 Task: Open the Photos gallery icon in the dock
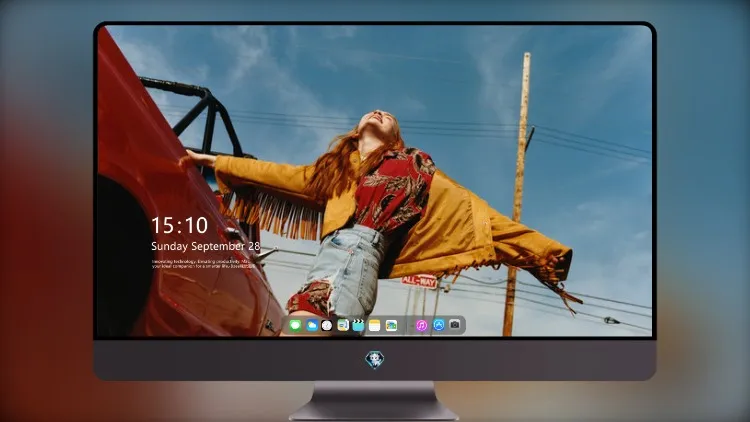(x=391, y=325)
